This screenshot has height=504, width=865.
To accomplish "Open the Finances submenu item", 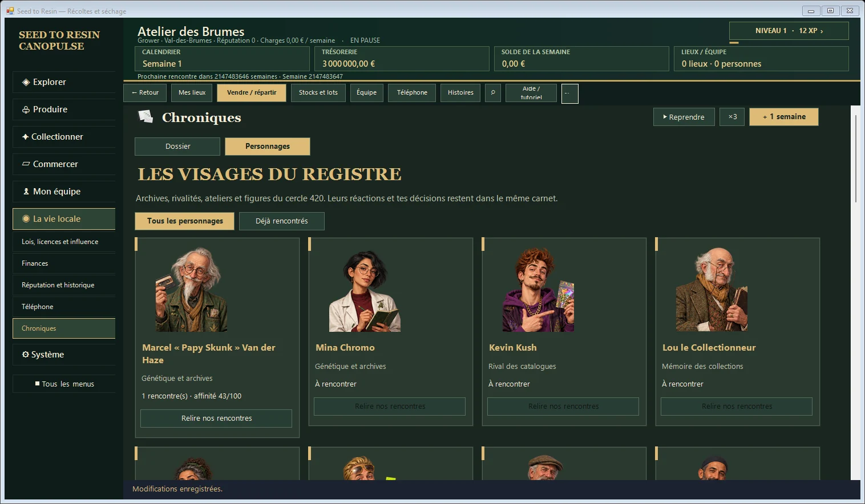I will point(64,263).
